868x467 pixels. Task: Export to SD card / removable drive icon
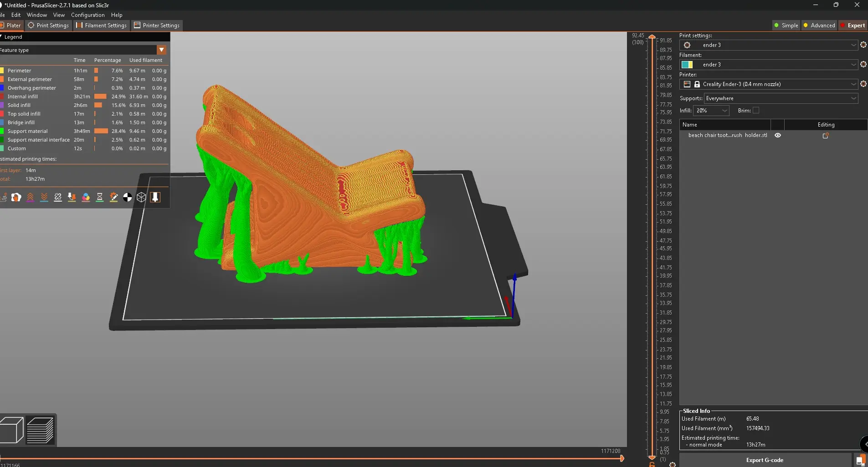860,460
